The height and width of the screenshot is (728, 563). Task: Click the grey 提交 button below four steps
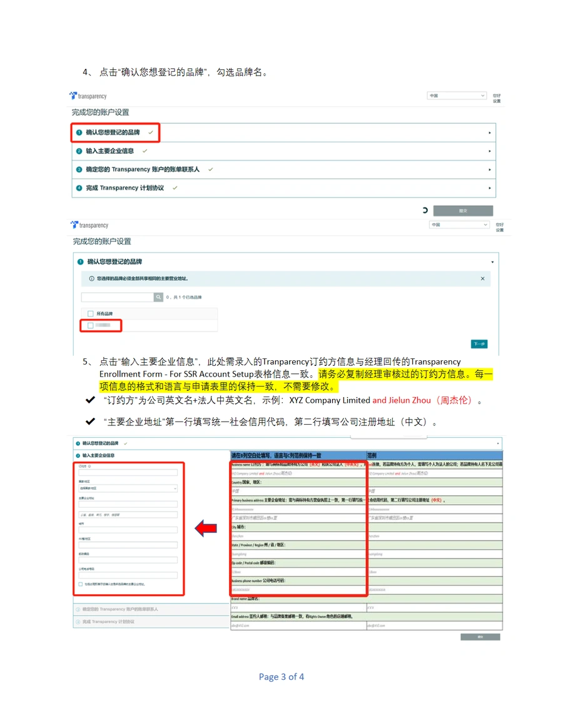tap(463, 211)
